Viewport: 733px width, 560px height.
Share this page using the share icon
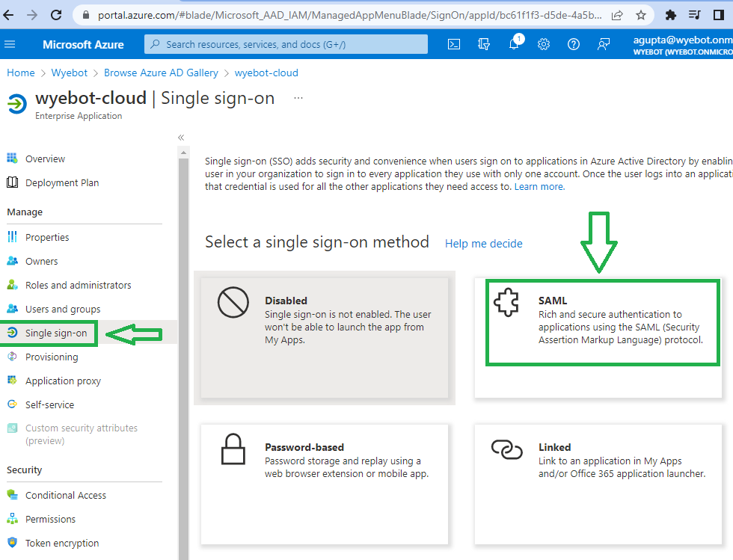[x=617, y=16]
